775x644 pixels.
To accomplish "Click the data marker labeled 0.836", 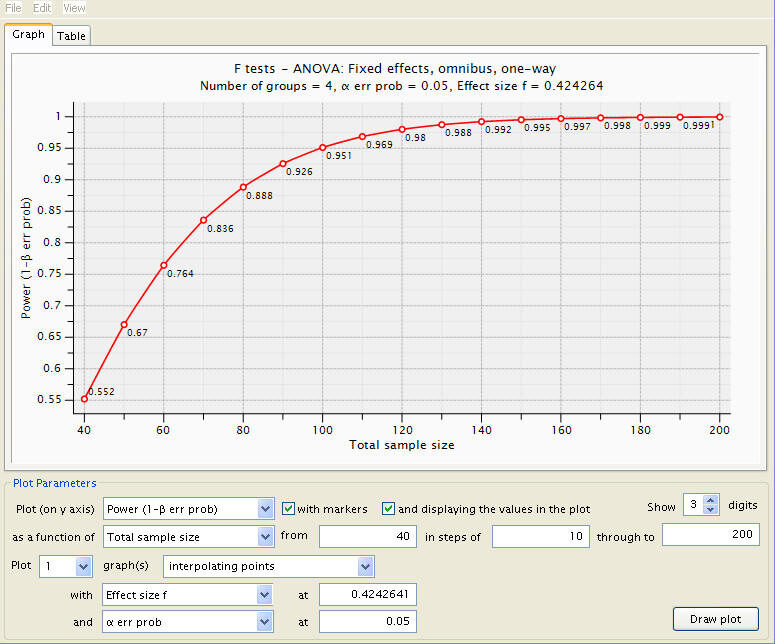I will [x=204, y=220].
